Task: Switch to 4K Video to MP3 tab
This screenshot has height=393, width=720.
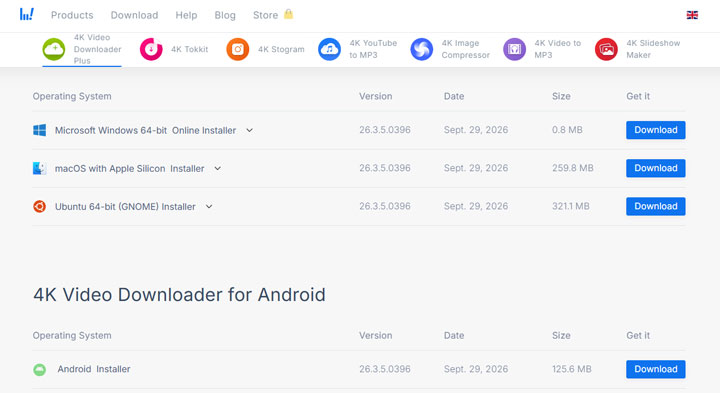Action: (542, 49)
